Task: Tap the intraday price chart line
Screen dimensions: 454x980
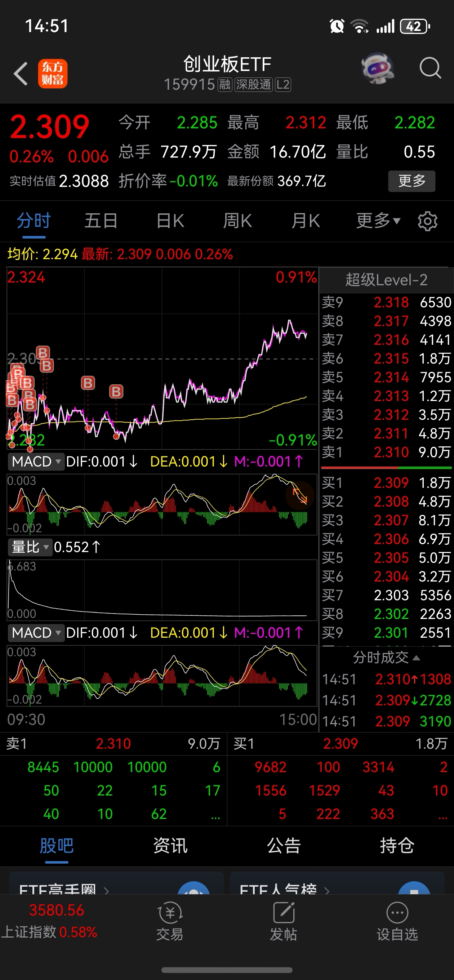Action: (x=162, y=358)
